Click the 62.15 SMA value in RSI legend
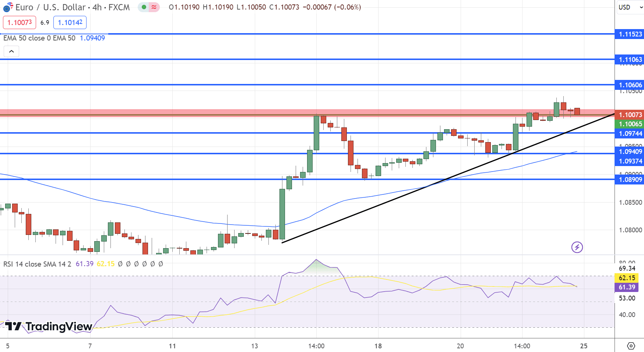This screenshot has width=644, height=352. tap(106, 264)
